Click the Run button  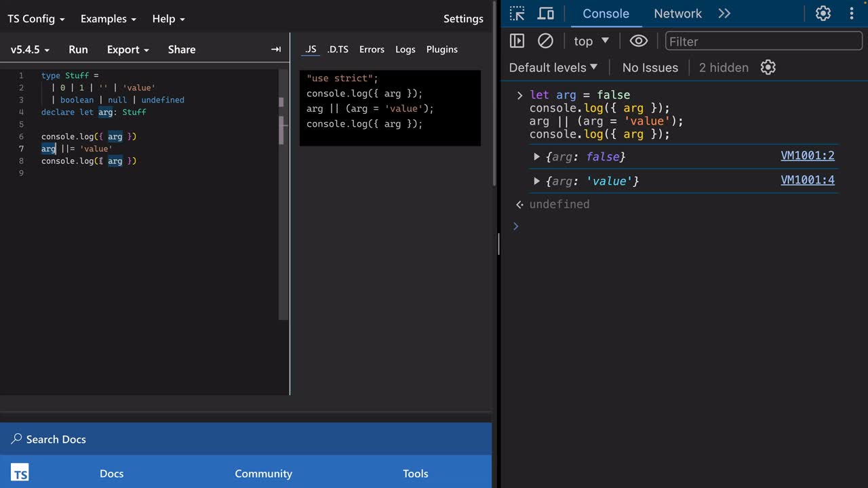pos(78,49)
